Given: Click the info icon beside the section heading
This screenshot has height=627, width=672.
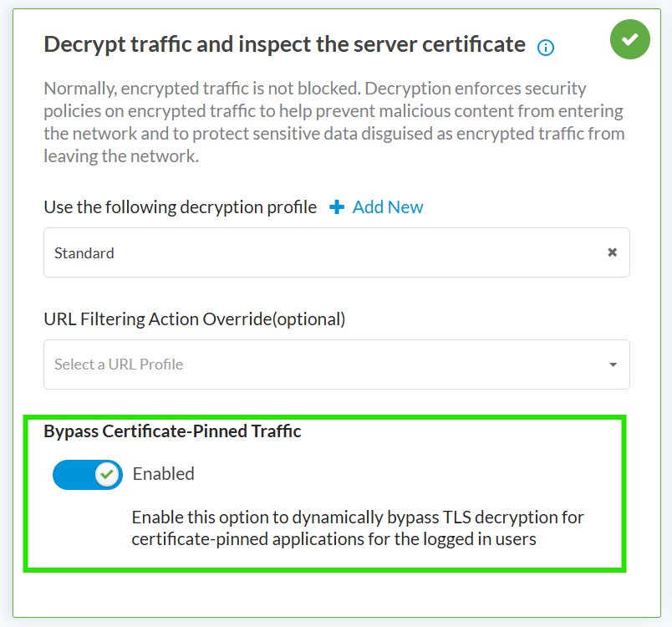Looking at the screenshot, I should (546, 48).
